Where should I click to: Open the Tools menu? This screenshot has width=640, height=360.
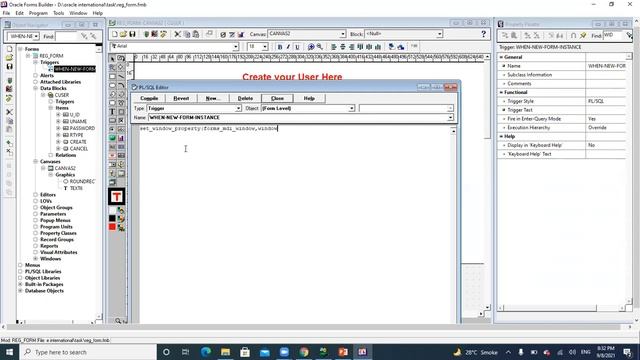coord(58,13)
